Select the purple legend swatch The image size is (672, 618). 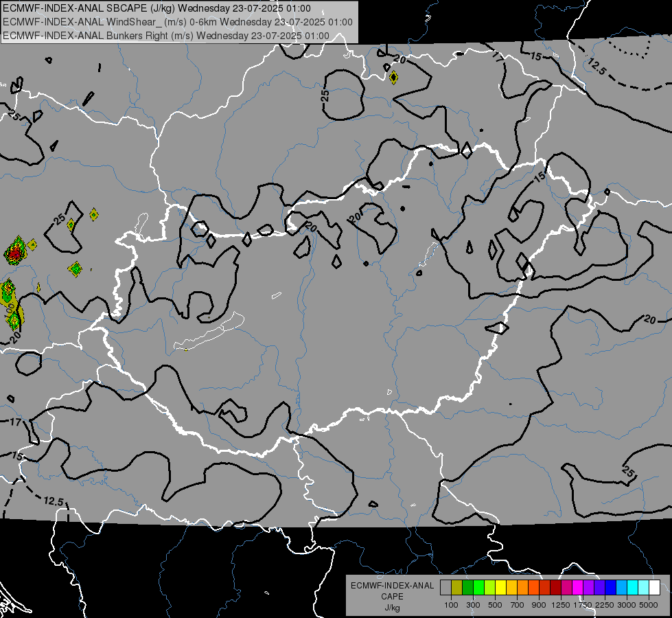click(589, 588)
